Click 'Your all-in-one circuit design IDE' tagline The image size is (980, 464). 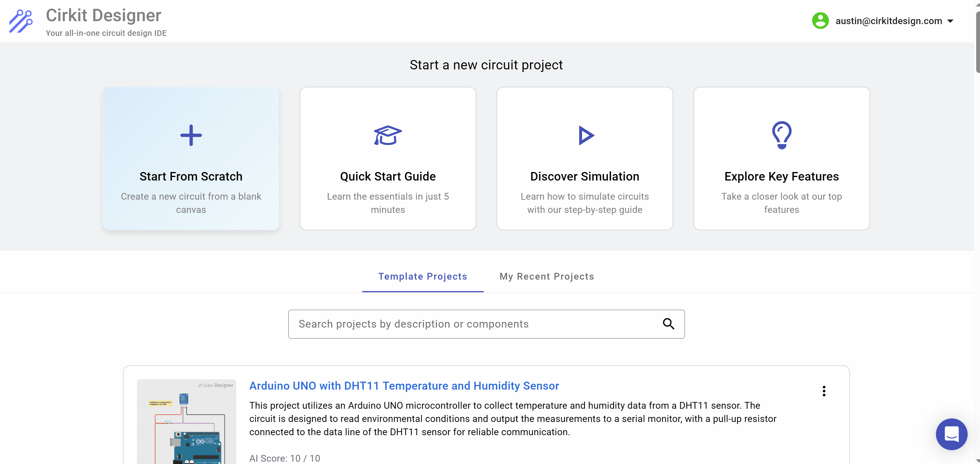106,33
